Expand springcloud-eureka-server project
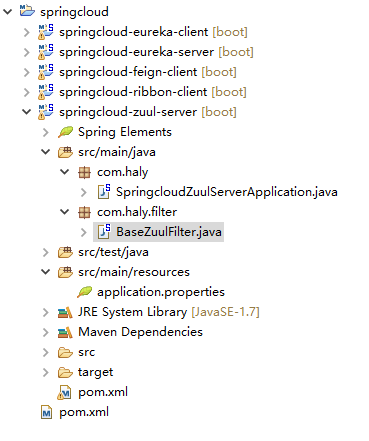The height and width of the screenshot is (441, 369). point(27,52)
